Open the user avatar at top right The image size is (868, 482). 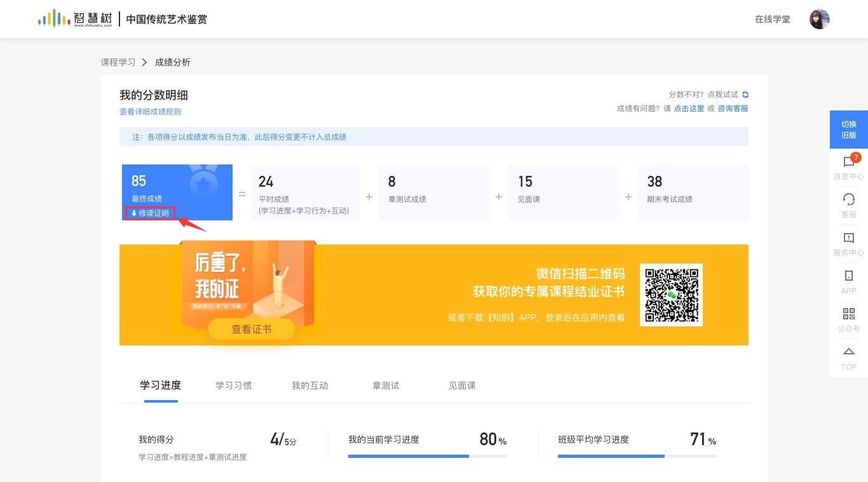click(819, 19)
